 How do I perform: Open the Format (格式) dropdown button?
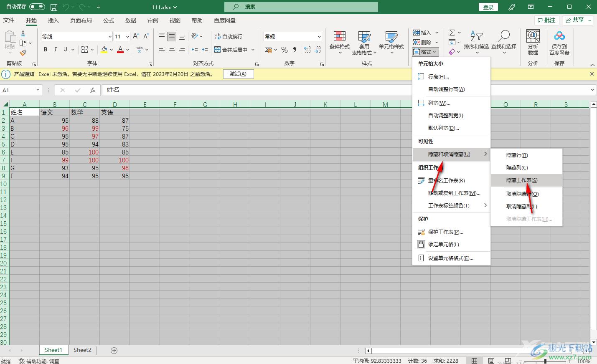click(x=425, y=52)
